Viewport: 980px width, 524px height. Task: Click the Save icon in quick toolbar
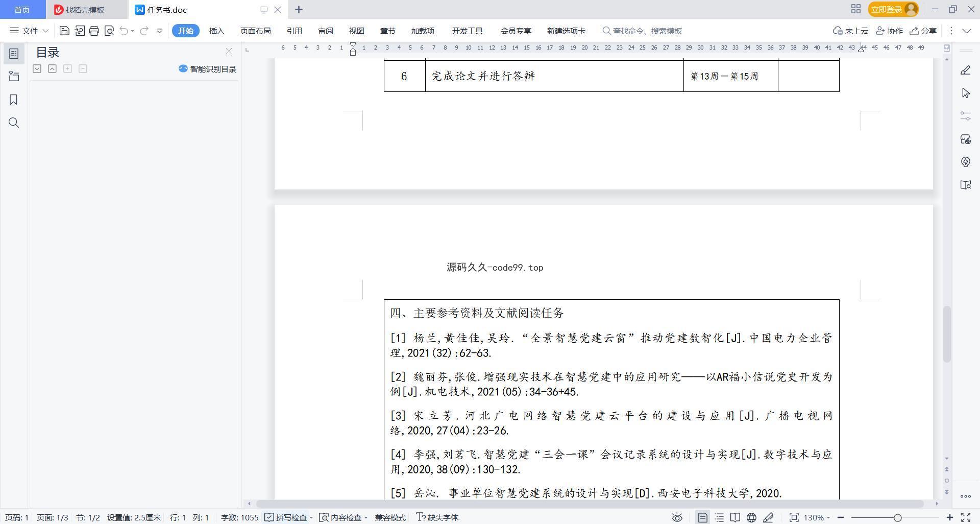tap(64, 31)
